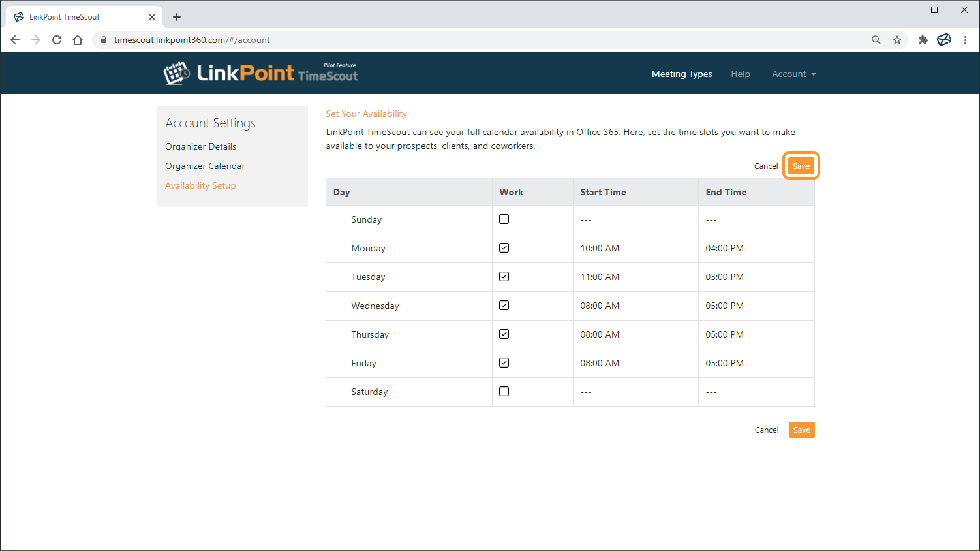Click the top Save button
Screen dimensions: 980x551
801,166
